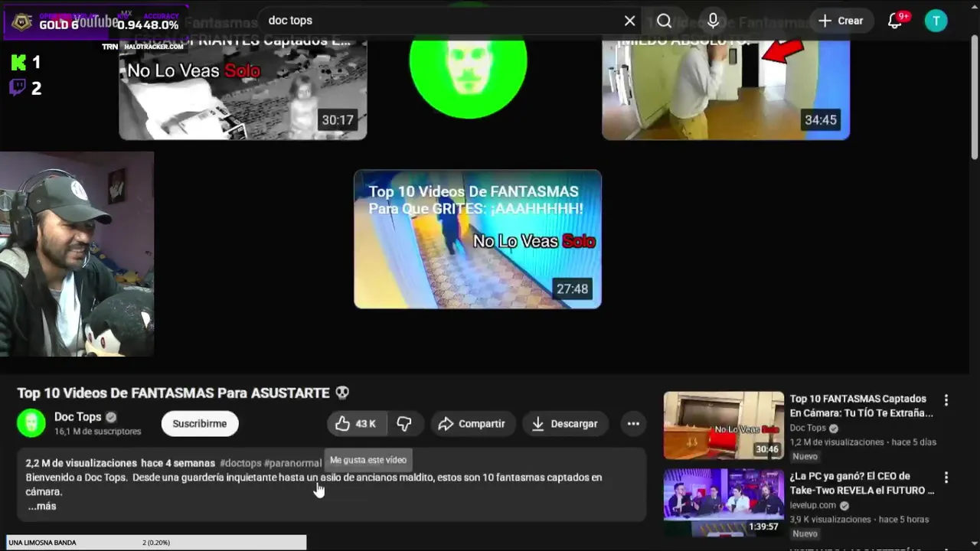Click the streamer webcam overlay

coord(77,254)
